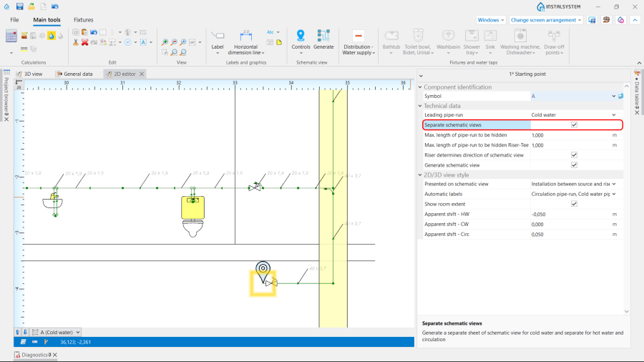Image resolution: width=644 pixels, height=362 pixels.
Task: Click the water drop calculation icon
Action: tap(52, 36)
